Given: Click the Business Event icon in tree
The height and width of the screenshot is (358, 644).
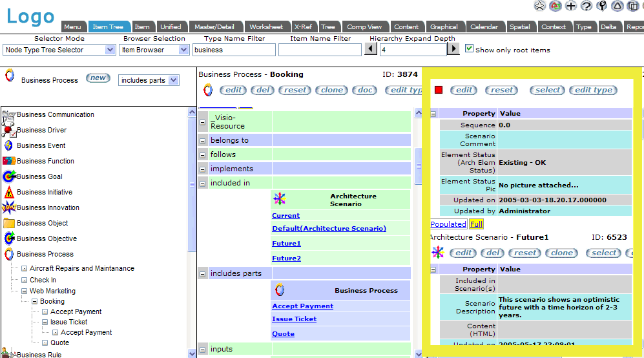Looking at the screenshot, I should [9, 145].
